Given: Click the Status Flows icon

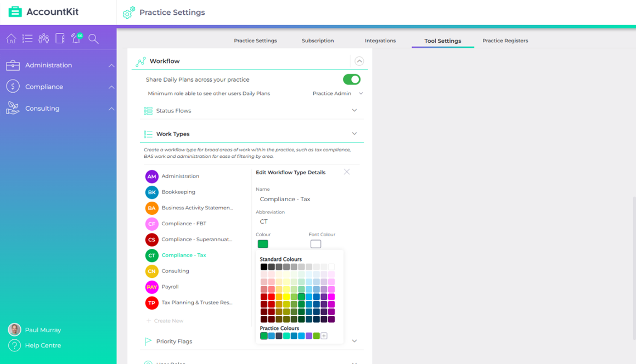Looking at the screenshot, I should tap(148, 111).
